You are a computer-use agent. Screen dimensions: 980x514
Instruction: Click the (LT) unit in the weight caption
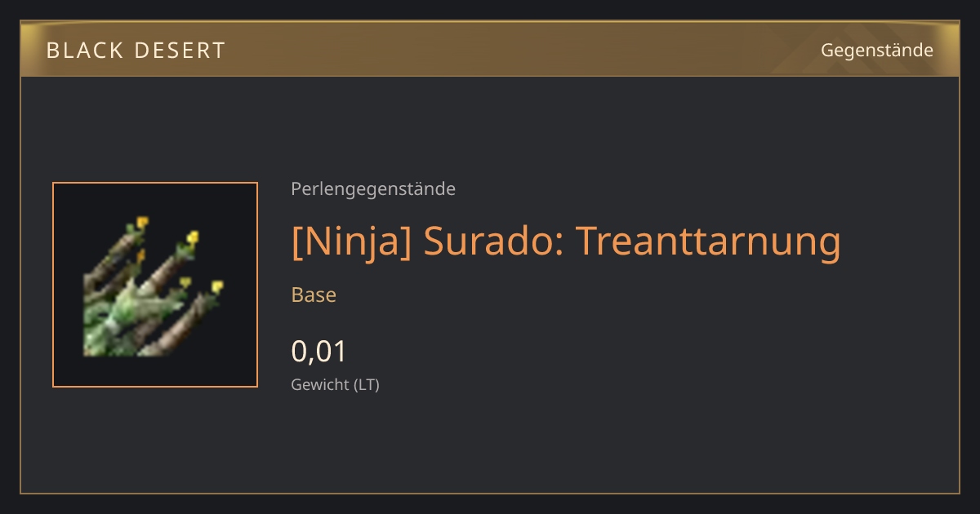[366, 384]
